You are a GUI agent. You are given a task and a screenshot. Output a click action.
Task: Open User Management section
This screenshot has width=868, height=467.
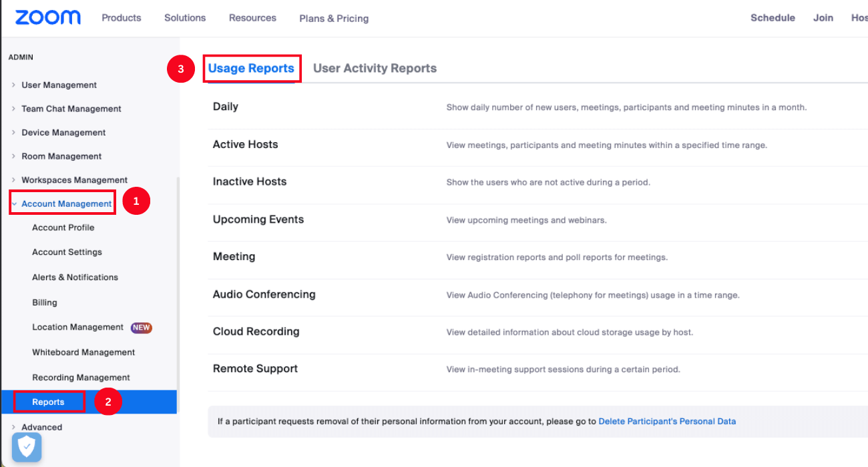click(x=59, y=85)
